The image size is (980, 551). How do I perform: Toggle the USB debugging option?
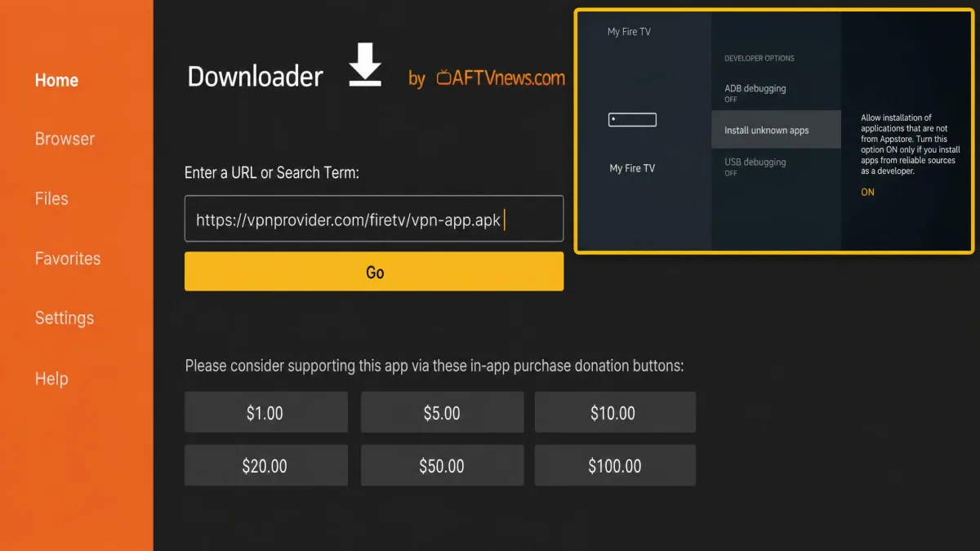(776, 167)
